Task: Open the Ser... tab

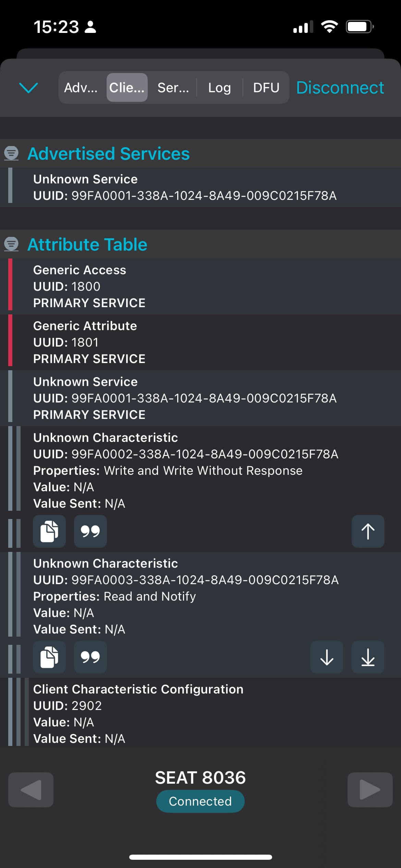Action: 173,87
